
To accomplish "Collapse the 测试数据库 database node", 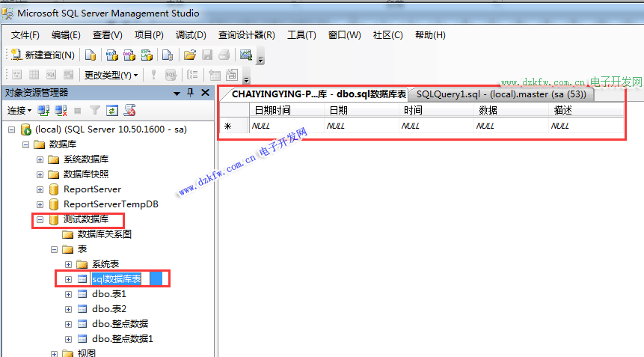I will click(40, 220).
